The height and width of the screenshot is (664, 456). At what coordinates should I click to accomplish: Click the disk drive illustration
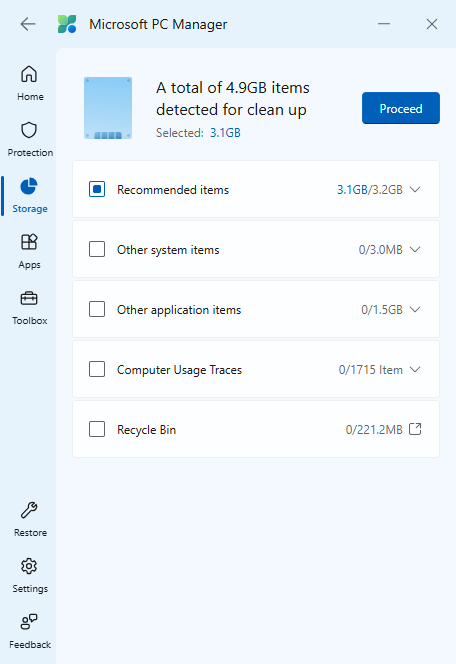pos(108,108)
